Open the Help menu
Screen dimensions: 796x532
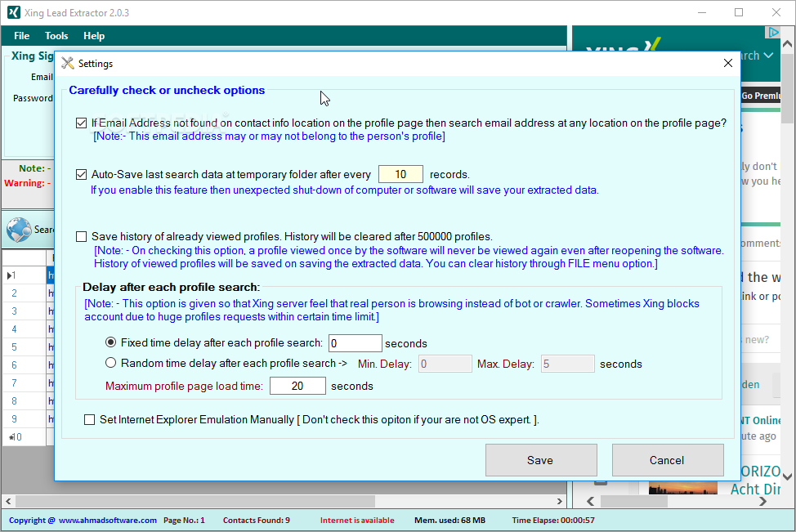pyautogui.click(x=94, y=36)
